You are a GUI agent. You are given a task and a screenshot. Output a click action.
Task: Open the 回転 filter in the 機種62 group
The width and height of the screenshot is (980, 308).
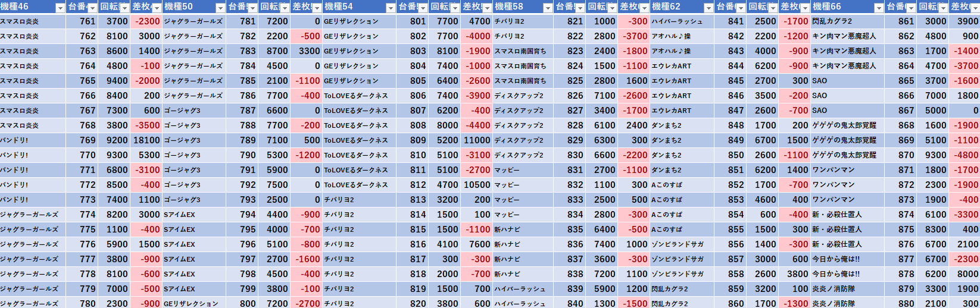(773, 8)
